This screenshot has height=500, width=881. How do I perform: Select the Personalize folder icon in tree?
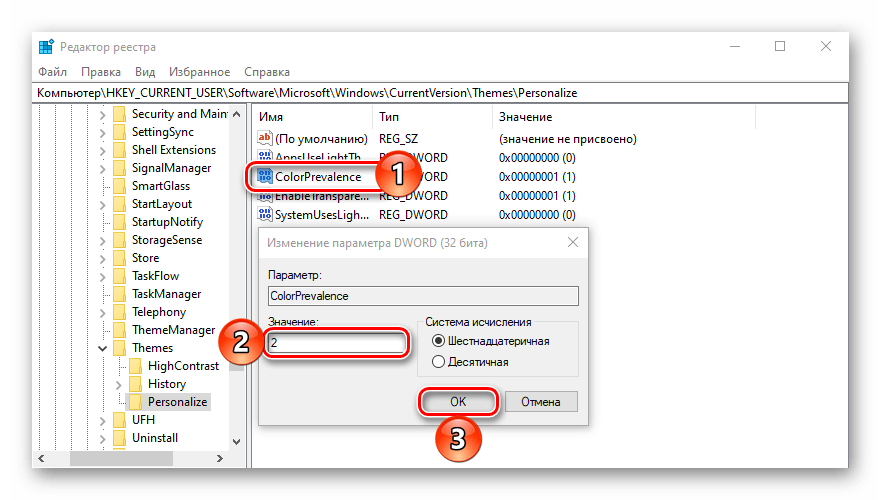click(x=135, y=402)
